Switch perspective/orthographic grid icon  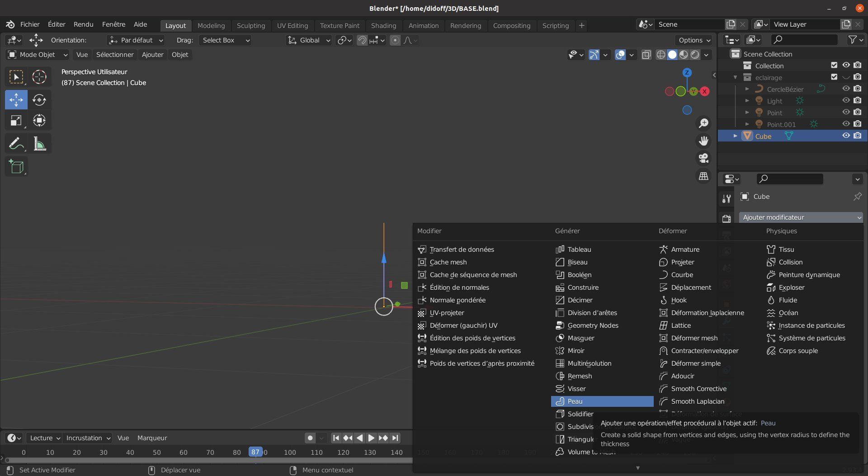pyautogui.click(x=703, y=176)
